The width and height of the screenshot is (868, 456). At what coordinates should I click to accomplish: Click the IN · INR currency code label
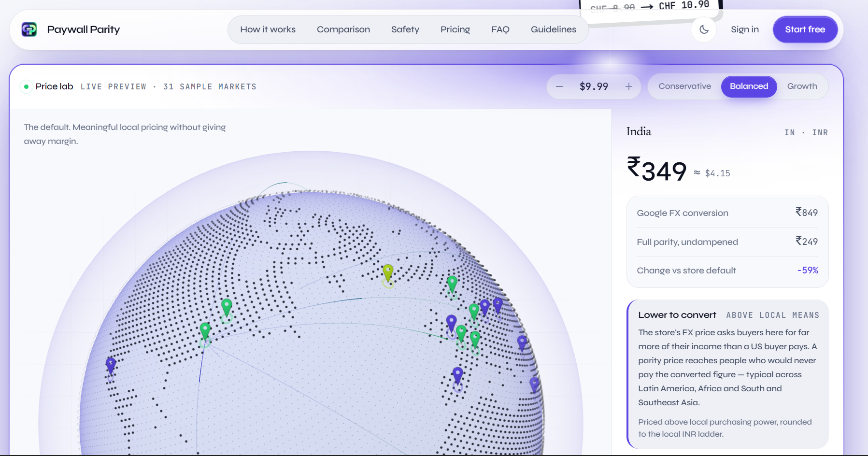coord(806,132)
